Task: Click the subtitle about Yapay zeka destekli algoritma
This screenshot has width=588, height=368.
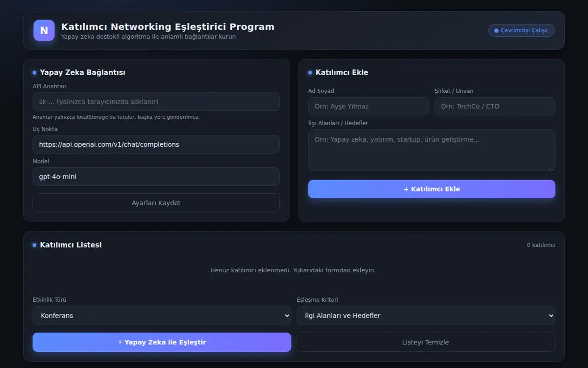Action: tap(148, 37)
